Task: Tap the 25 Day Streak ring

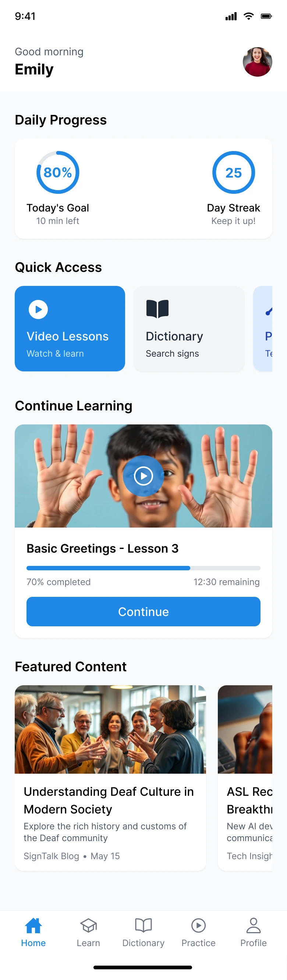Action: coord(233,172)
